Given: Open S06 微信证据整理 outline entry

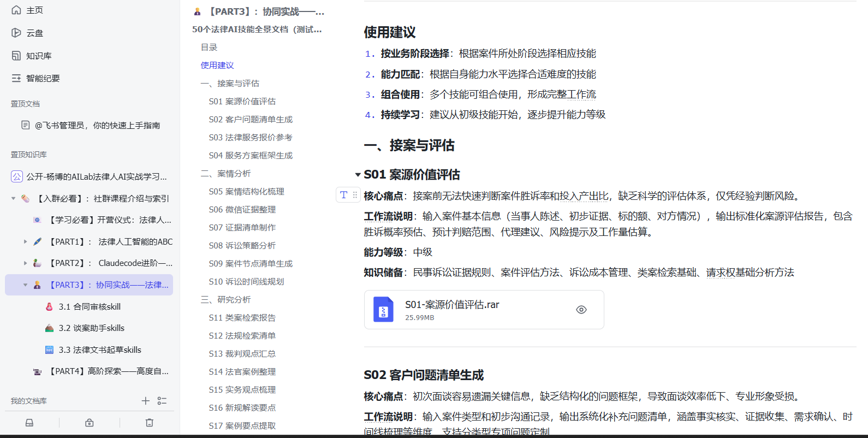Looking at the screenshot, I should pos(242,209).
